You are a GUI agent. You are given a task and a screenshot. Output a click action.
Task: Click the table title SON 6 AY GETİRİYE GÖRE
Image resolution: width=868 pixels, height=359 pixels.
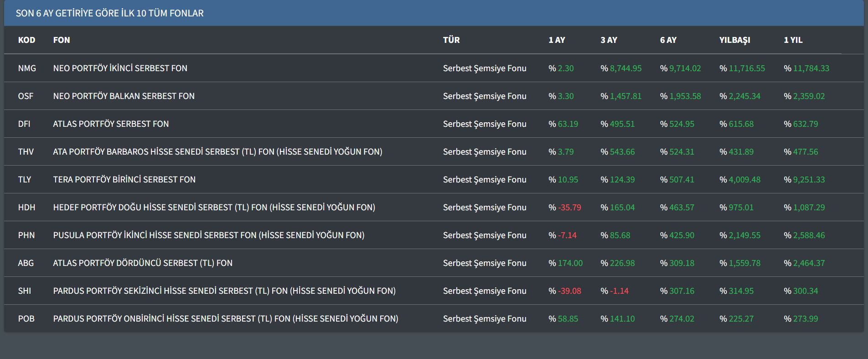(109, 13)
